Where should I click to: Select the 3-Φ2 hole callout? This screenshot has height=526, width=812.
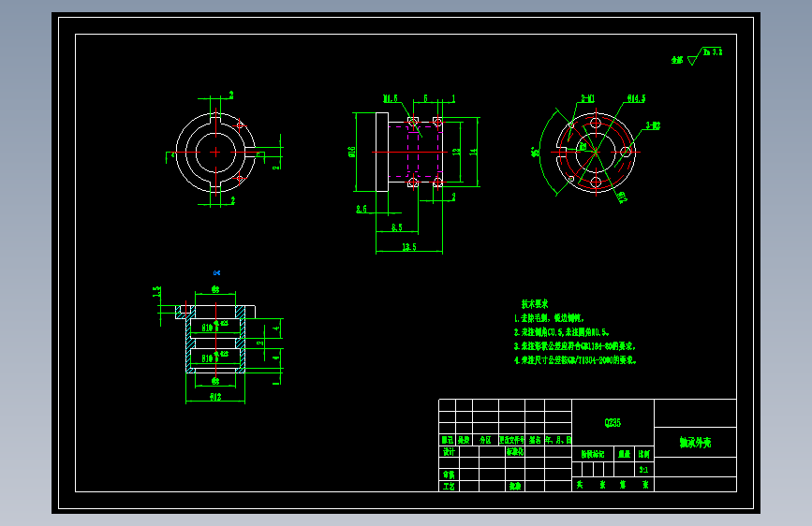pyautogui.click(x=653, y=125)
